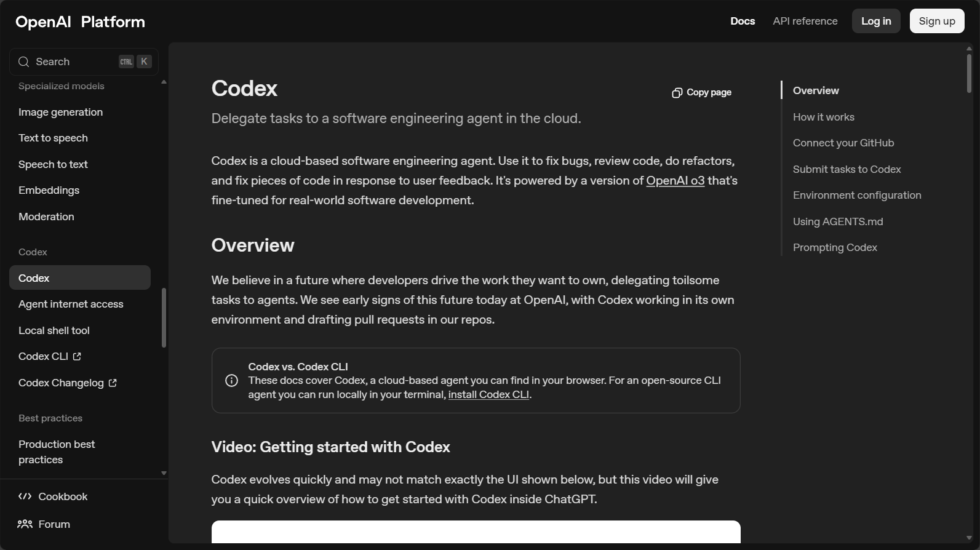This screenshot has width=980, height=550.
Task: Click the video player thumbnail
Action: [x=476, y=532]
